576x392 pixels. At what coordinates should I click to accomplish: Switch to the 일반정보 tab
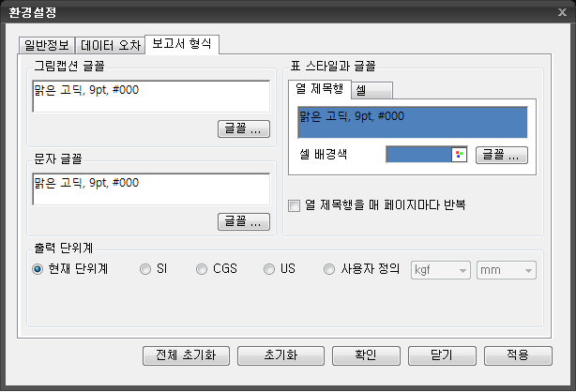click(46, 45)
